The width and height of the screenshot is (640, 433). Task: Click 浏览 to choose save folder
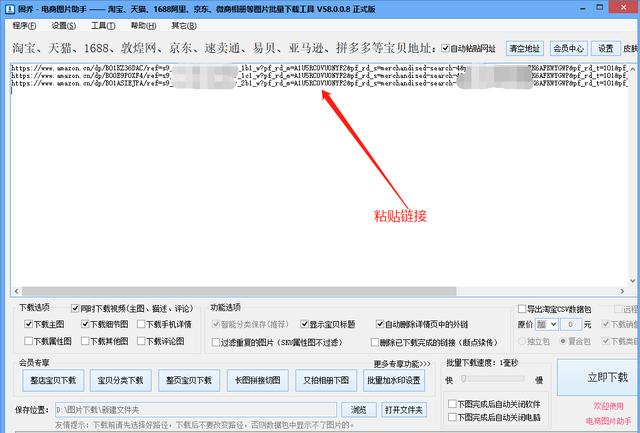[x=357, y=410]
